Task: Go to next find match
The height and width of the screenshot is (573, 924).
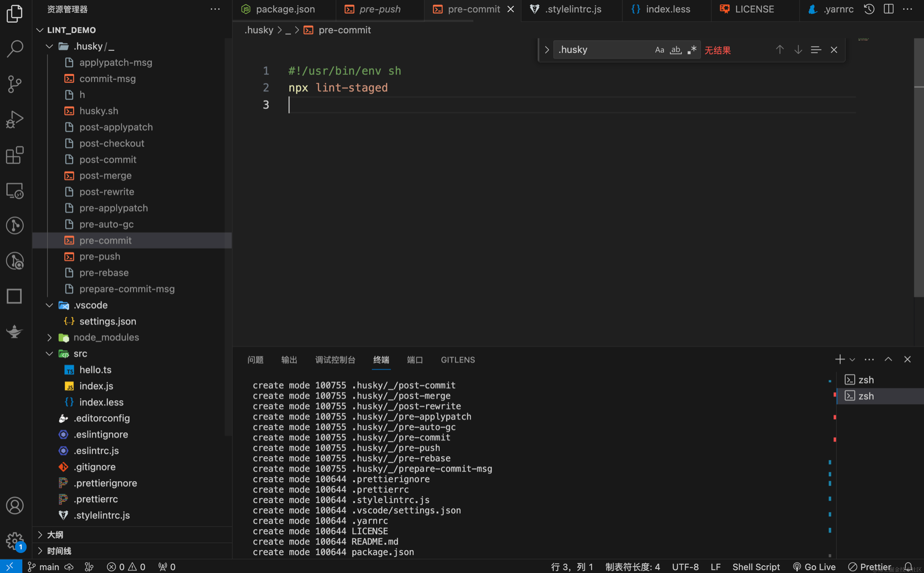Action: tap(798, 50)
